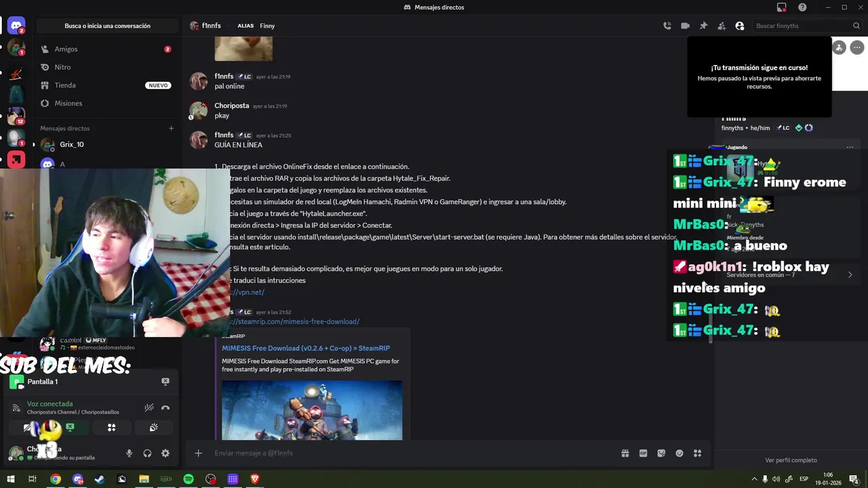868x488 pixels.
Task: Click Choriposta username in the pkay message
Action: click(x=231, y=106)
